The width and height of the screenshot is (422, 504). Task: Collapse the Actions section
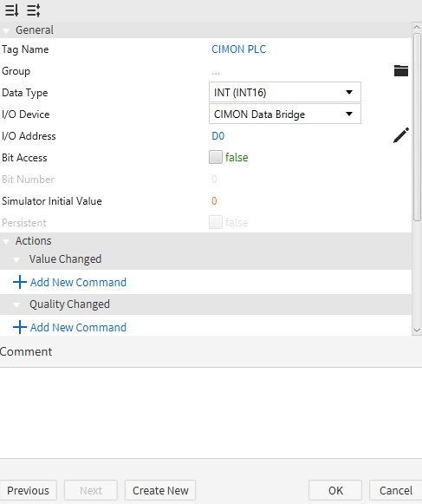[x=6, y=242]
